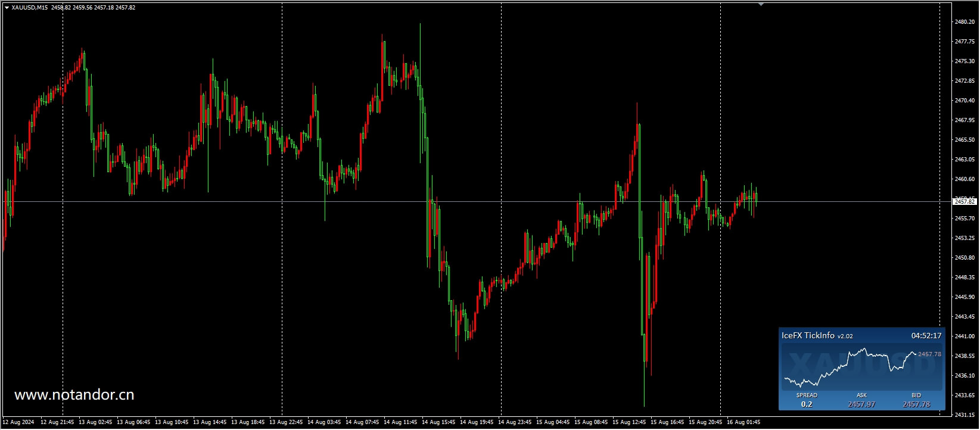
Task: Click the 13 Aug 10:45 time label
Action: 172,423
